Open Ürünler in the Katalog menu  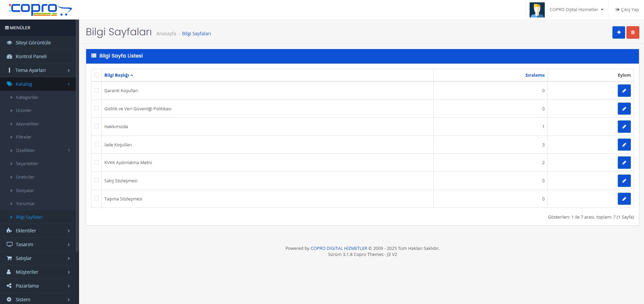tap(24, 110)
